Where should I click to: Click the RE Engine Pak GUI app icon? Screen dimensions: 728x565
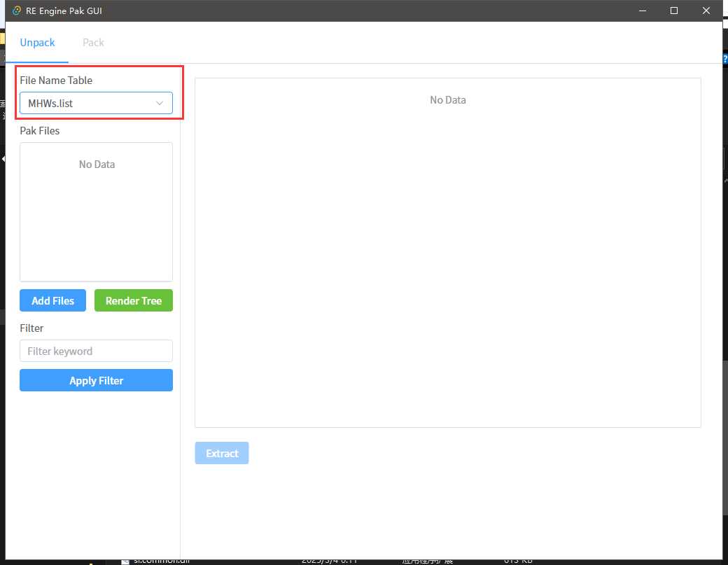[x=17, y=11]
